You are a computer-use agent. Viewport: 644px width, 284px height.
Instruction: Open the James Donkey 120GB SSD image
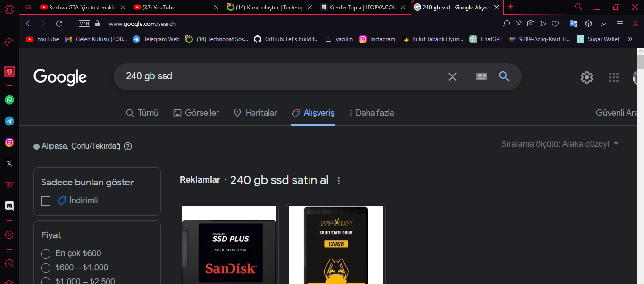pyautogui.click(x=335, y=245)
